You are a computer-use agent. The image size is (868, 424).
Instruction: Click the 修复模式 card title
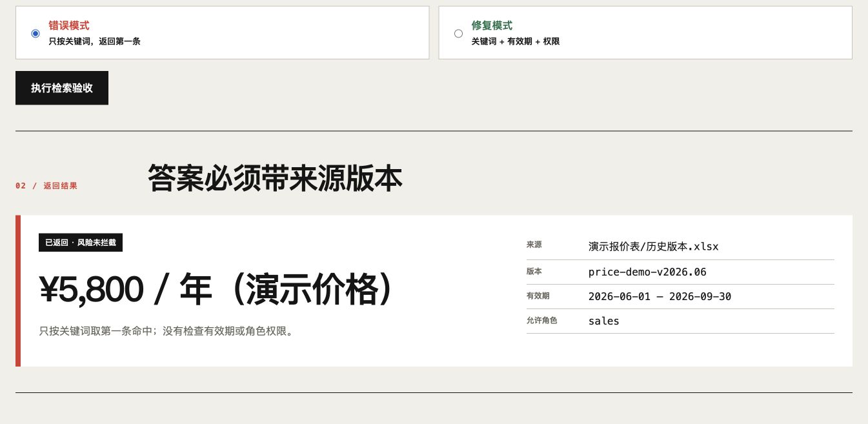492,26
